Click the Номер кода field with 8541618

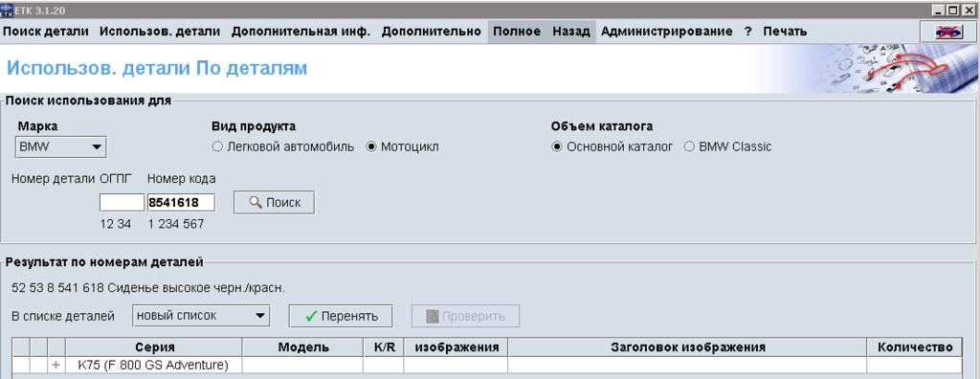point(181,203)
